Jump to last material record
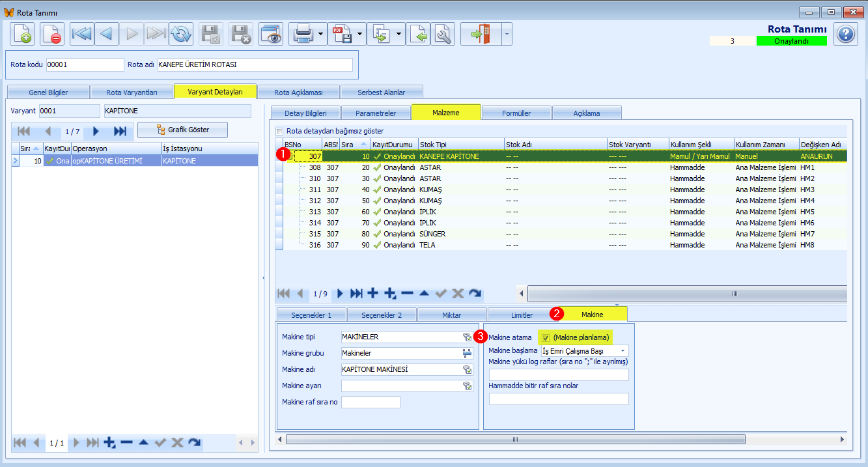Image resolution: width=868 pixels, height=467 pixels. pyautogui.click(x=356, y=293)
